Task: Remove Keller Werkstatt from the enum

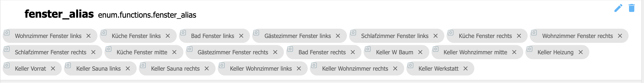Action: click(x=465, y=68)
